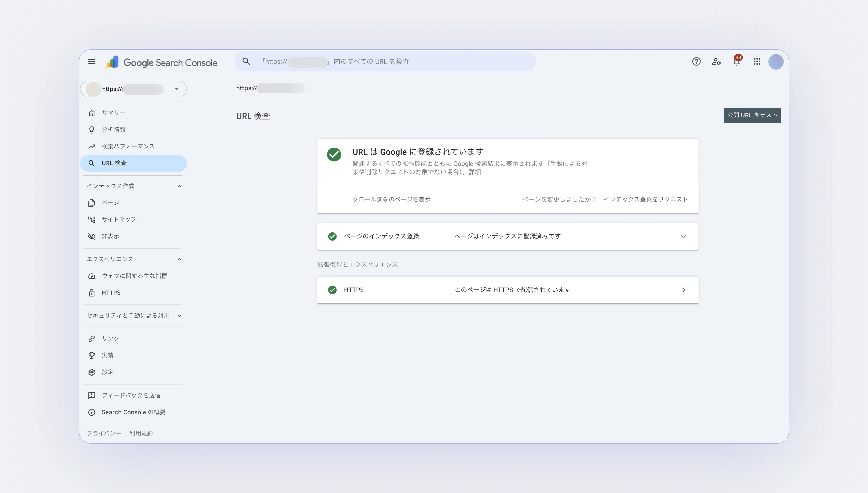Open the help question mark icon
This screenshot has height=493, width=868.
point(696,62)
